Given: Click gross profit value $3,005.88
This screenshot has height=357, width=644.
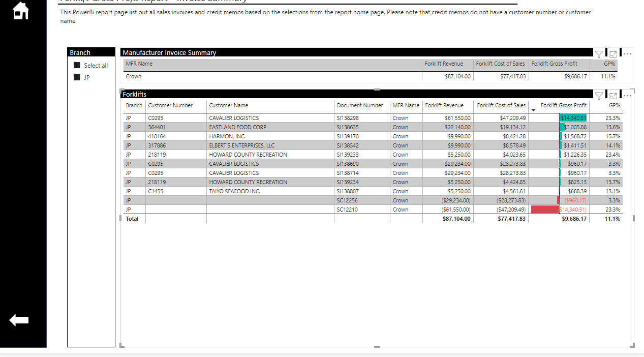Looking at the screenshot, I should click(x=575, y=127).
